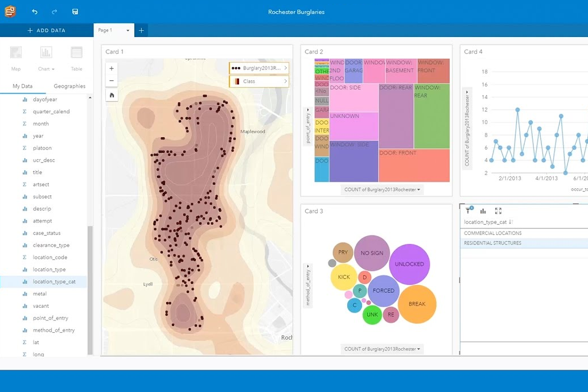Toggle sort on location_type_cat column
This screenshot has height=392, width=588.
[x=511, y=222]
